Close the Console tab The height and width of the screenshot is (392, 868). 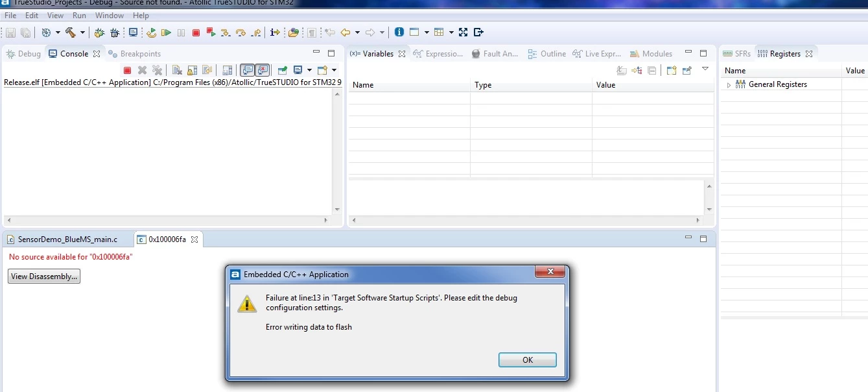(97, 54)
